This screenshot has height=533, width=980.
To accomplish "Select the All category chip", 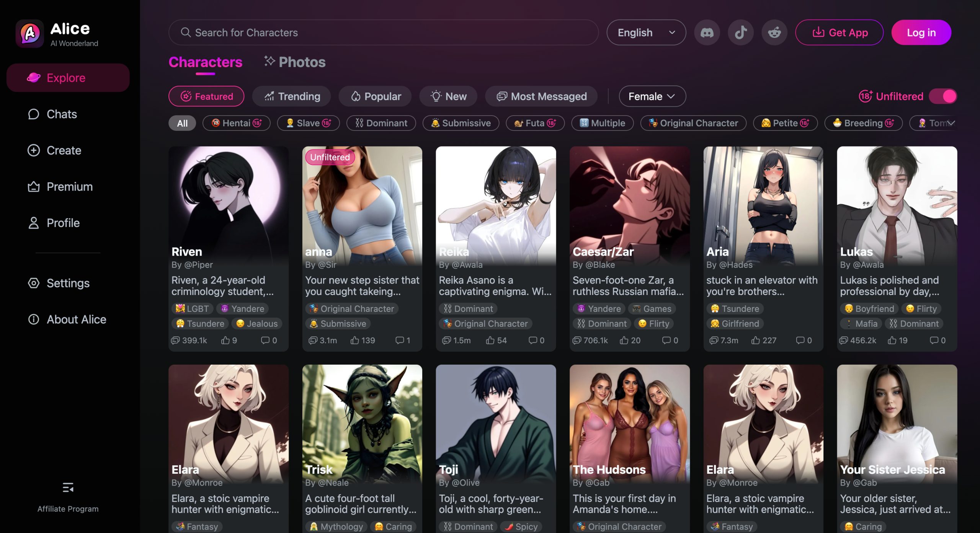I will click(x=182, y=123).
